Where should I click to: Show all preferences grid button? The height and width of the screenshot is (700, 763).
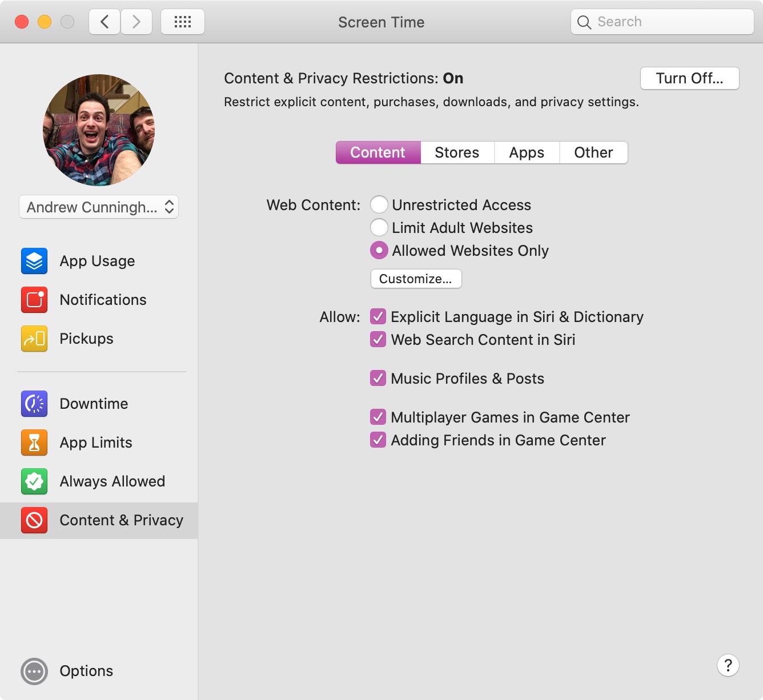point(183,22)
